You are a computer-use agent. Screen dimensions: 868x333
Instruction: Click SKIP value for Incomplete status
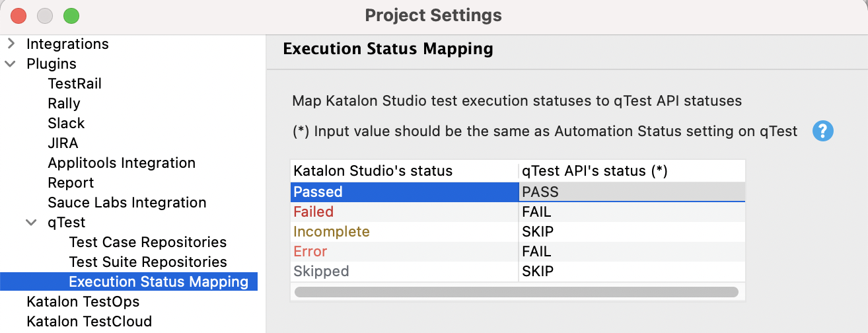point(538,232)
